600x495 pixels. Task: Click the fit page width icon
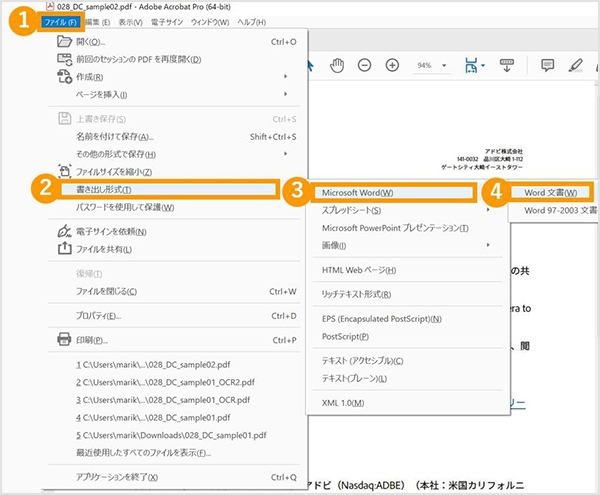coord(471,65)
